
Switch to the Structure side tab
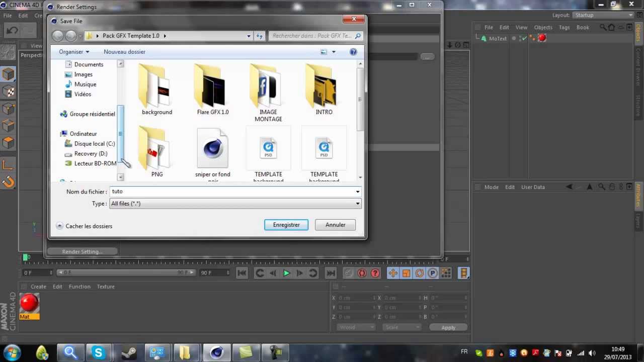pos(638,106)
